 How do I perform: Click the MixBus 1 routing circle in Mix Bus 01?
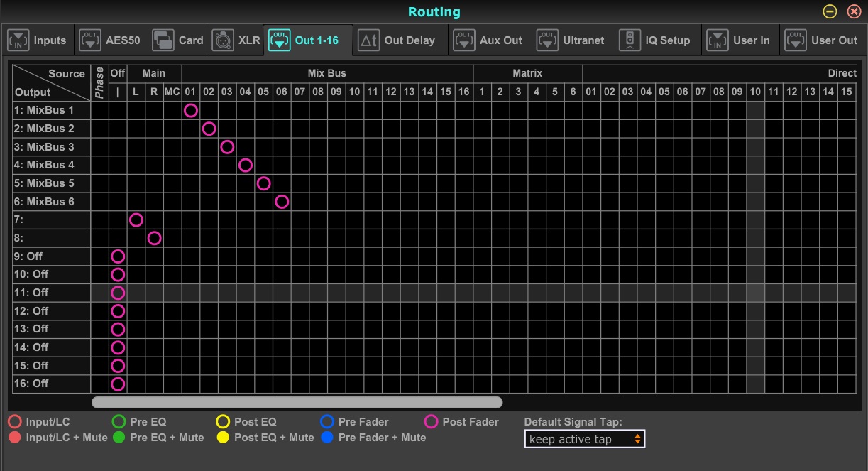point(190,110)
